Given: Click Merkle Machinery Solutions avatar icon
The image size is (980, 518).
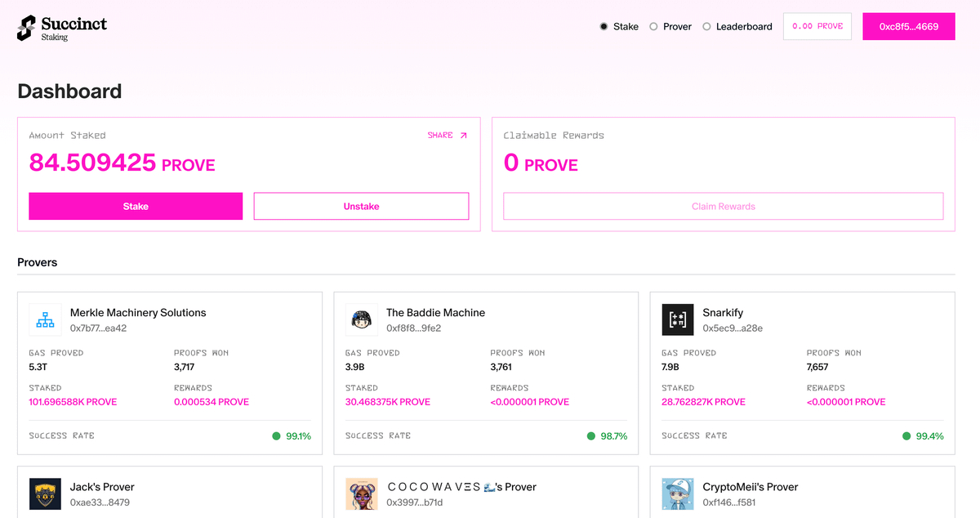Looking at the screenshot, I should pos(45,319).
